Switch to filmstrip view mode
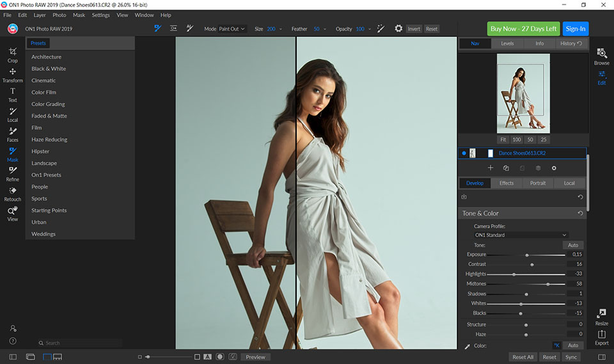Image resolution: width=614 pixels, height=364 pixels. pos(58,357)
